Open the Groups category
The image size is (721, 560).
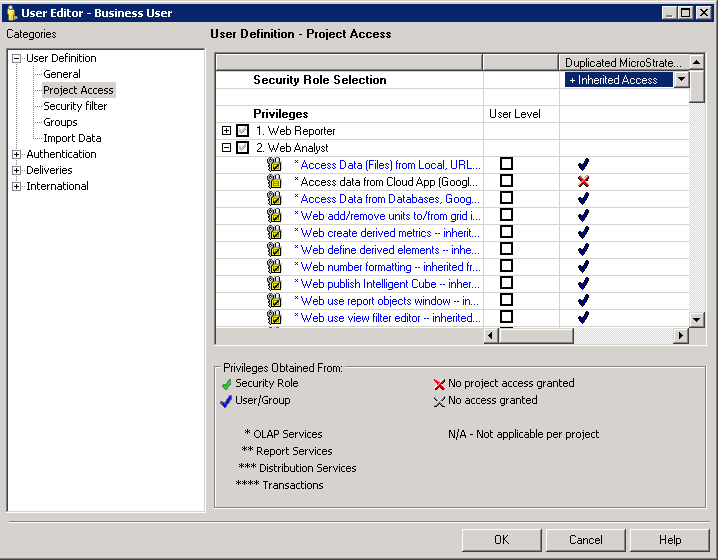[x=60, y=122]
